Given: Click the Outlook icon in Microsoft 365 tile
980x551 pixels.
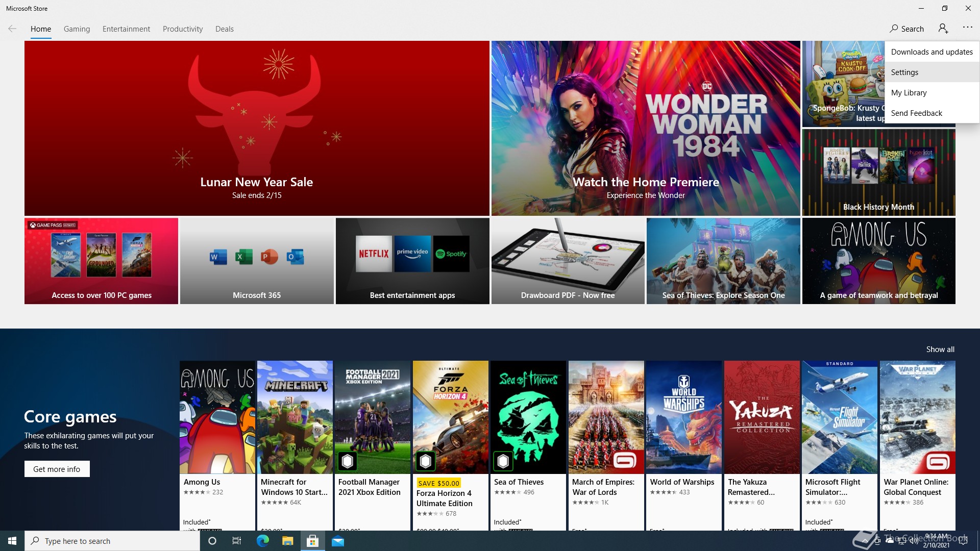Looking at the screenshot, I should (295, 257).
